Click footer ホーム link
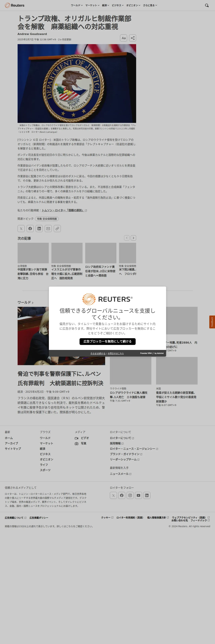215x644 pixels. pos(9,438)
